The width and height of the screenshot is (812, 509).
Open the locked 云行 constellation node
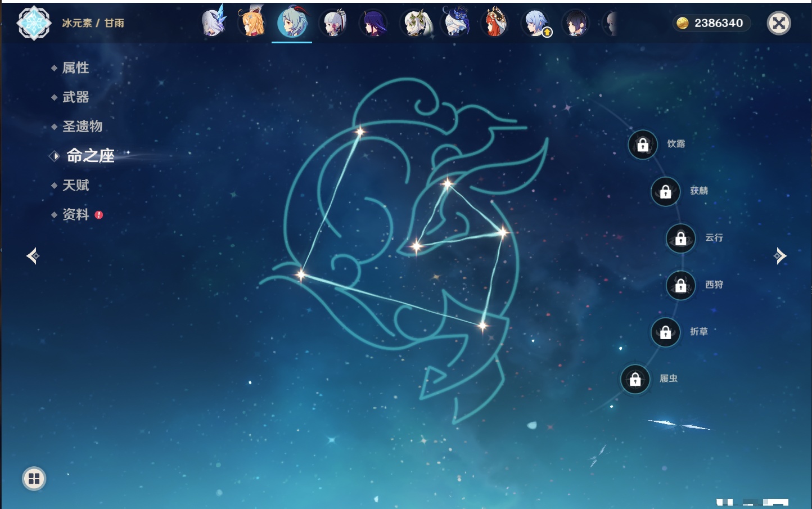coord(681,238)
